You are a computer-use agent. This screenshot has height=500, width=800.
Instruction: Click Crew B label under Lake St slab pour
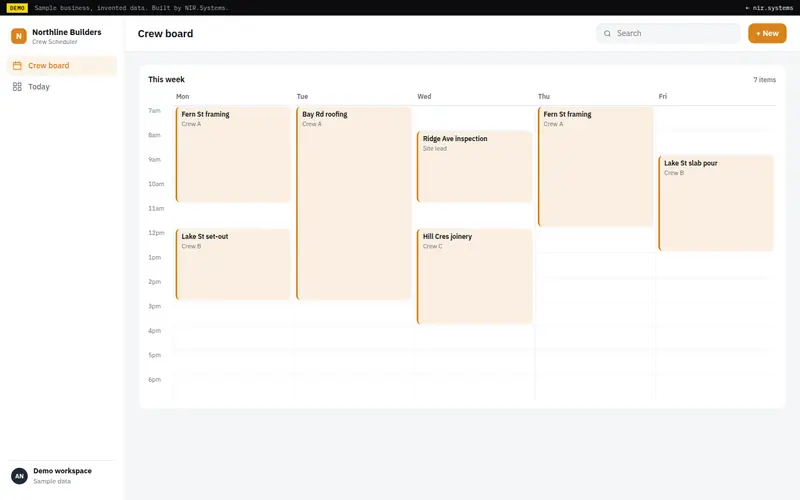[674, 173]
